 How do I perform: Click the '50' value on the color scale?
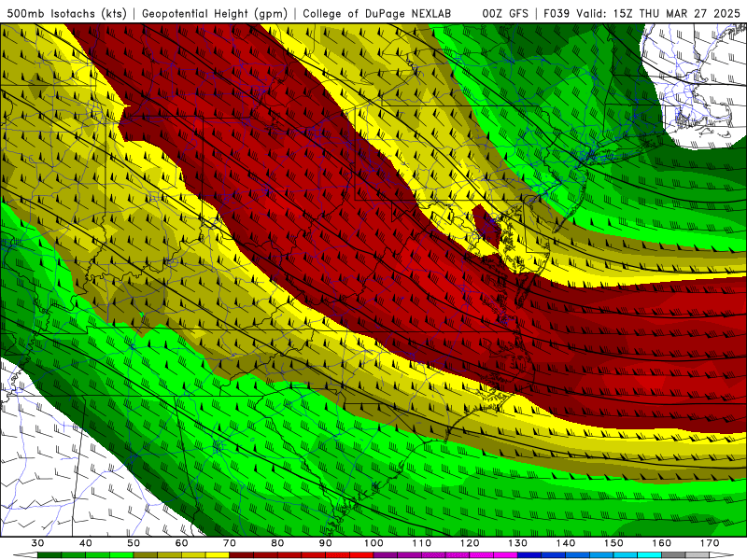click(x=134, y=543)
